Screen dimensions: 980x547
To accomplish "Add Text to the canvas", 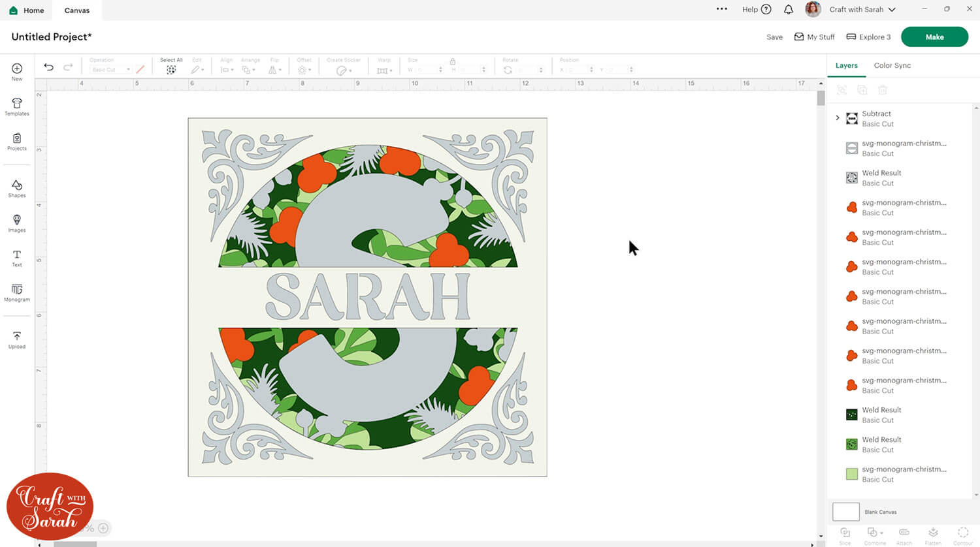I will click(x=17, y=258).
